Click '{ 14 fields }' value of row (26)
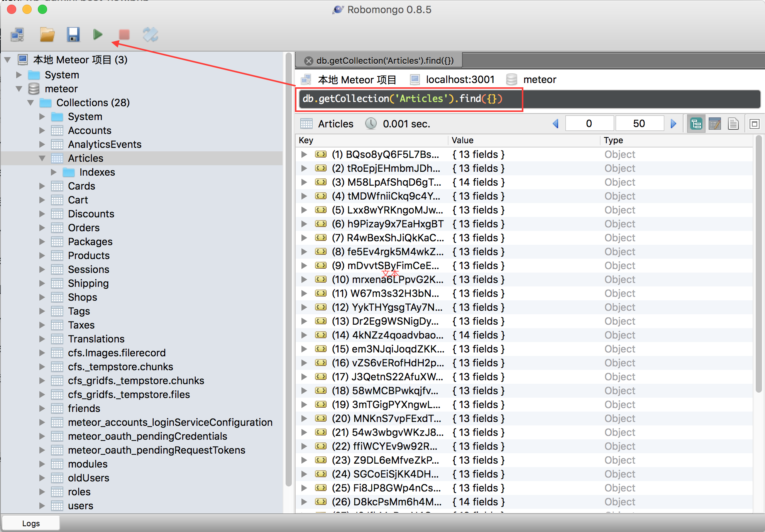The image size is (765, 532). [x=479, y=502]
